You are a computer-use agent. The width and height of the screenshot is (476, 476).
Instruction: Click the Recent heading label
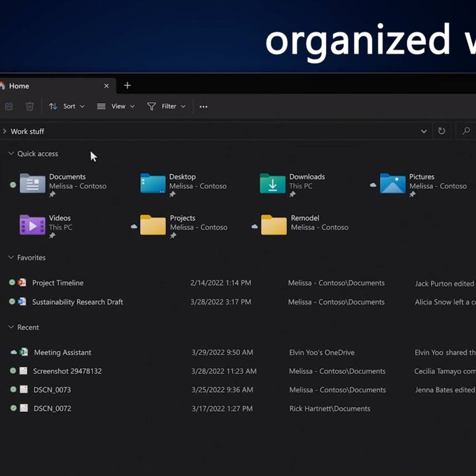coord(28,327)
